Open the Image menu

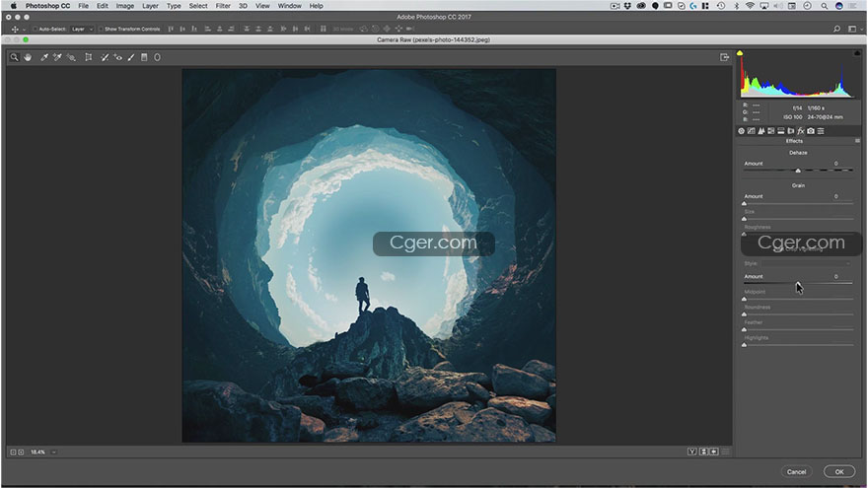[124, 6]
